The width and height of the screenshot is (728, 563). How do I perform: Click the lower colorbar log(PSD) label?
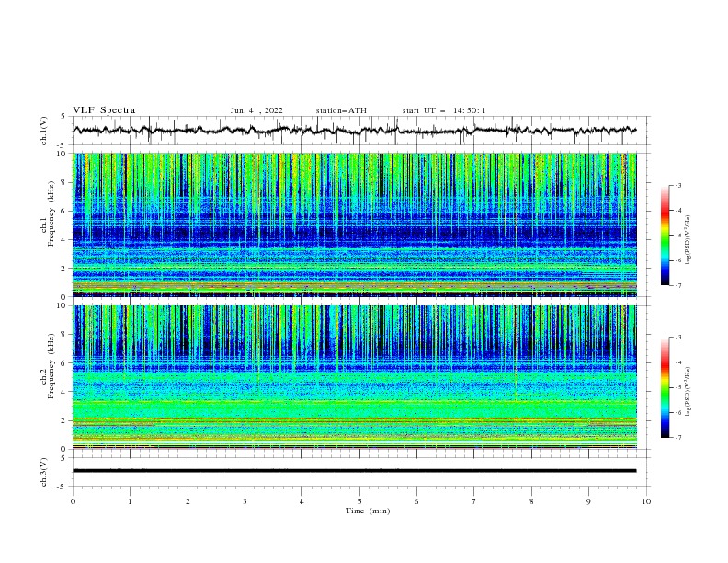point(688,391)
